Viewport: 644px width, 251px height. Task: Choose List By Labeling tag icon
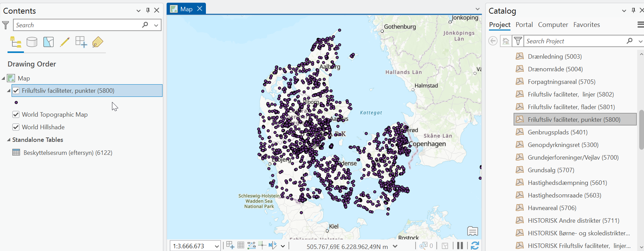(98, 42)
